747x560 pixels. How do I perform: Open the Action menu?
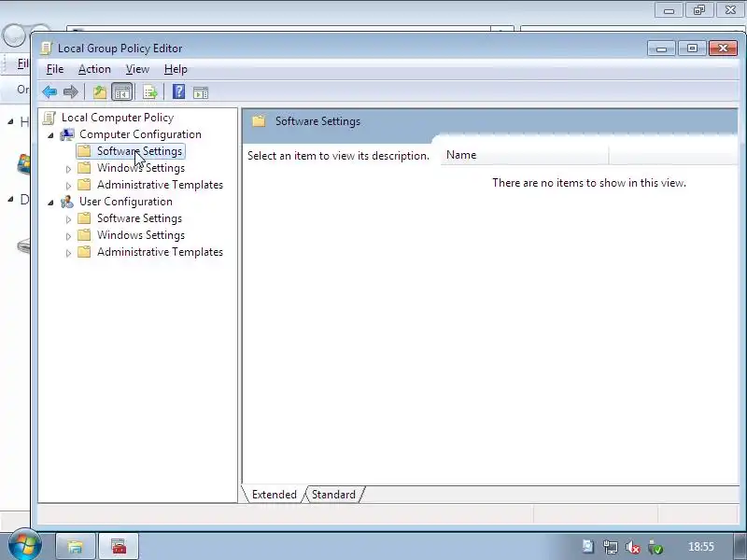tap(94, 69)
